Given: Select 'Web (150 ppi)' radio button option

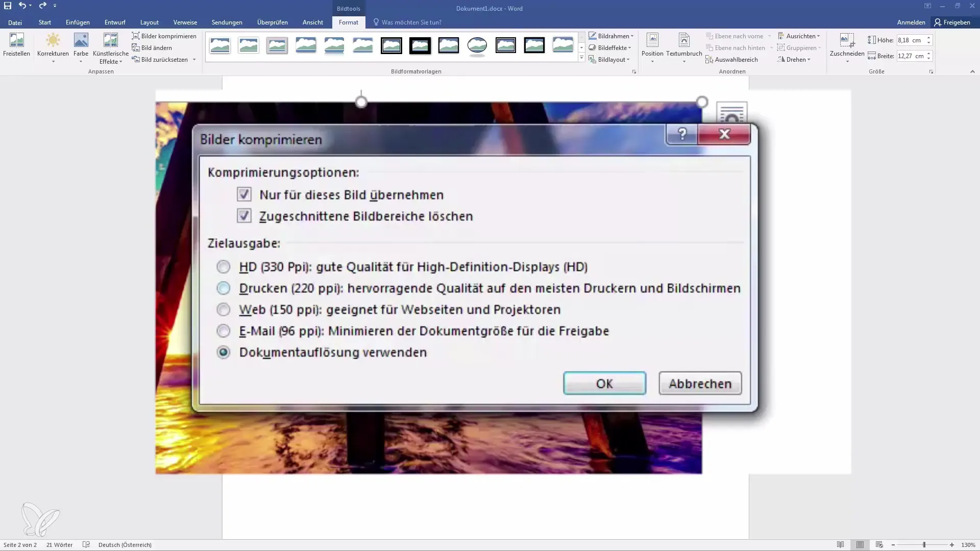Looking at the screenshot, I should [x=224, y=309].
